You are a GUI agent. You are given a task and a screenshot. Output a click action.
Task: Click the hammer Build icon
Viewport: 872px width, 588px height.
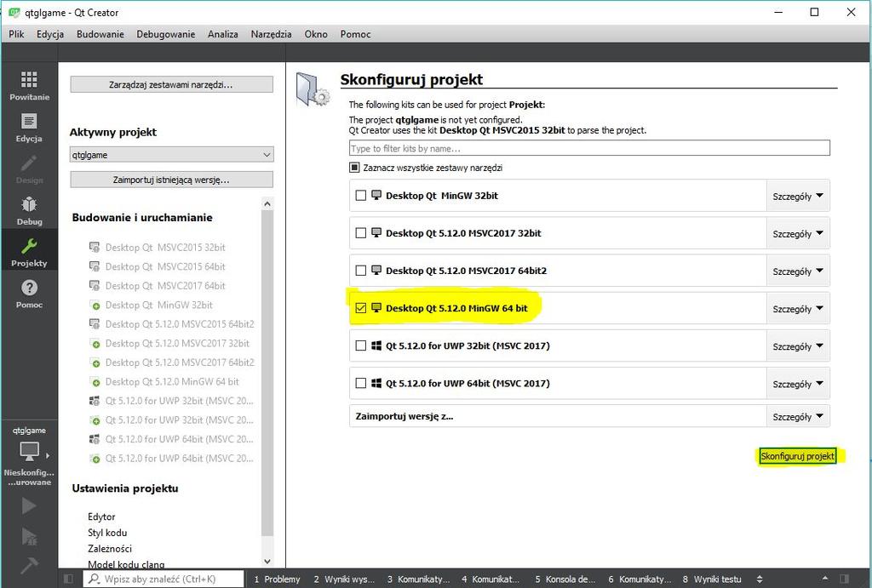click(x=29, y=565)
